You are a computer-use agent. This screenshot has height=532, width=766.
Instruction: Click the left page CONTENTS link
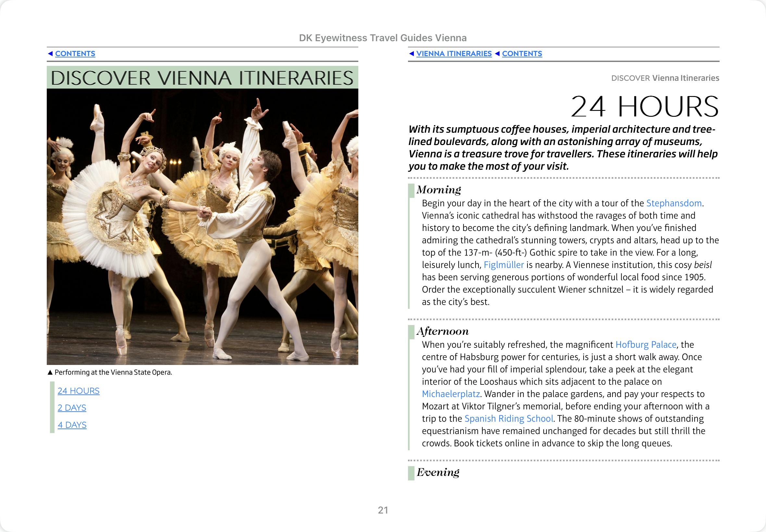75,54
